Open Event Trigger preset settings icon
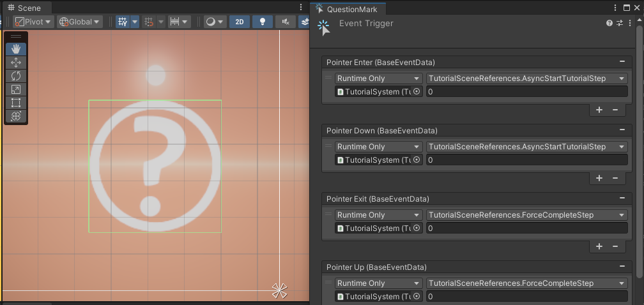 coord(620,24)
